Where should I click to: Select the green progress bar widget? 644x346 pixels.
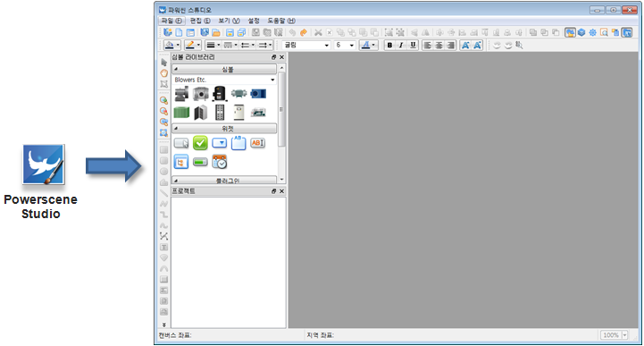[200, 163]
